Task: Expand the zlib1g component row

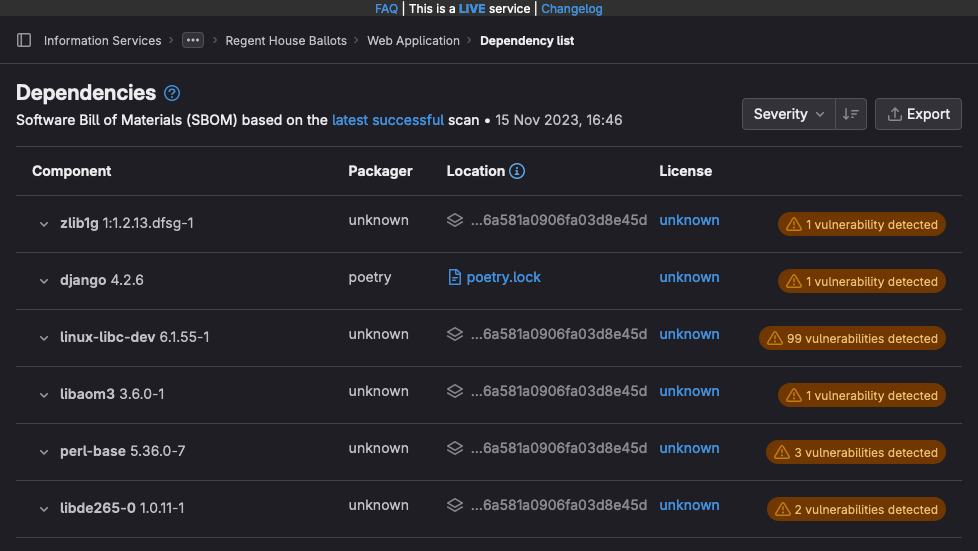Action: click(44, 224)
